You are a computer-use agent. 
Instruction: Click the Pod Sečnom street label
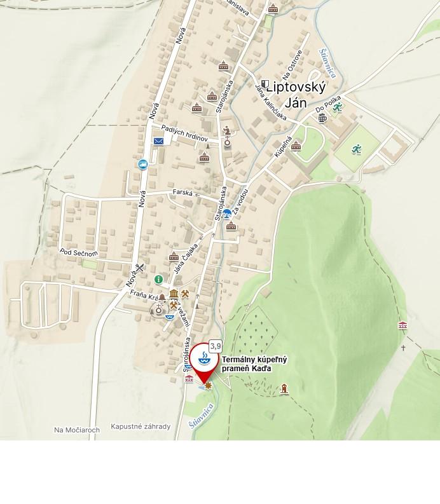pyautogui.click(x=79, y=253)
